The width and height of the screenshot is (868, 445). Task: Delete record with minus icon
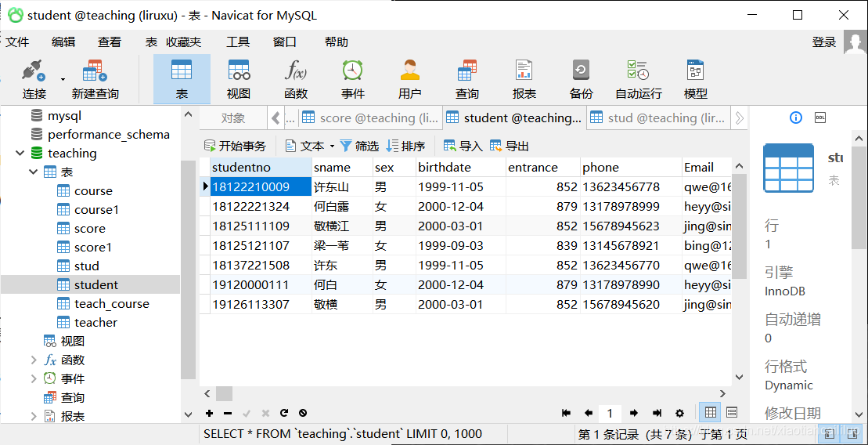pos(228,413)
